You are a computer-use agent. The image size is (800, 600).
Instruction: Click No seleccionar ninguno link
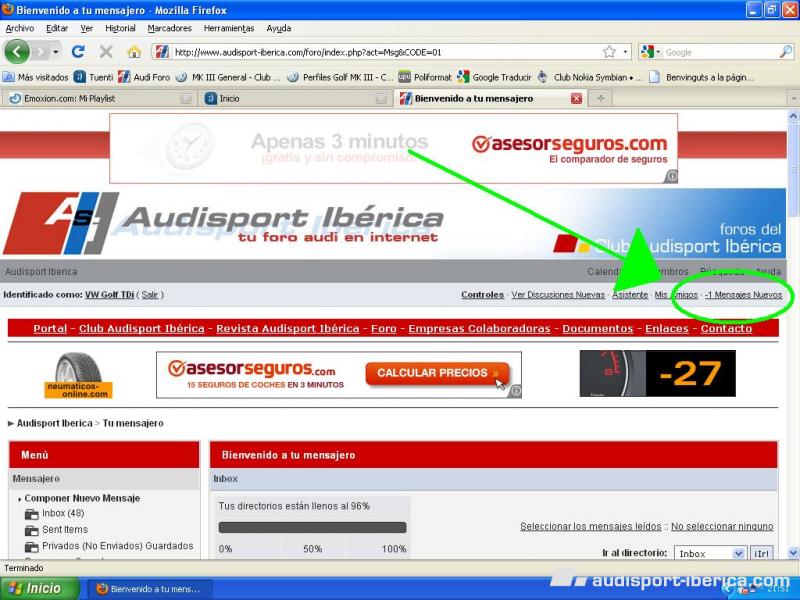[x=722, y=526]
